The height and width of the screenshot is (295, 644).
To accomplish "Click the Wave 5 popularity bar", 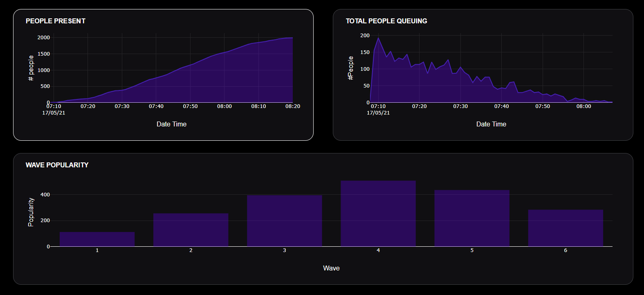I will pos(472,218).
